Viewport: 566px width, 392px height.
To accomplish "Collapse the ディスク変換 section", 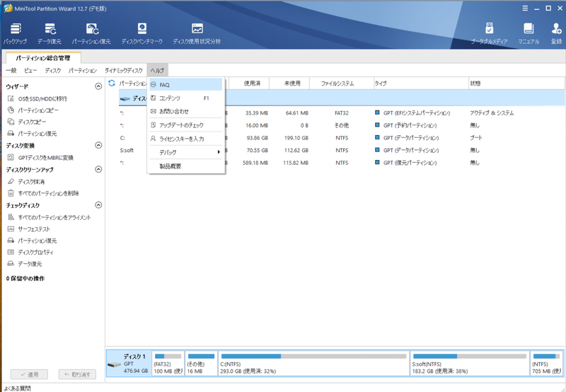I will point(98,145).
